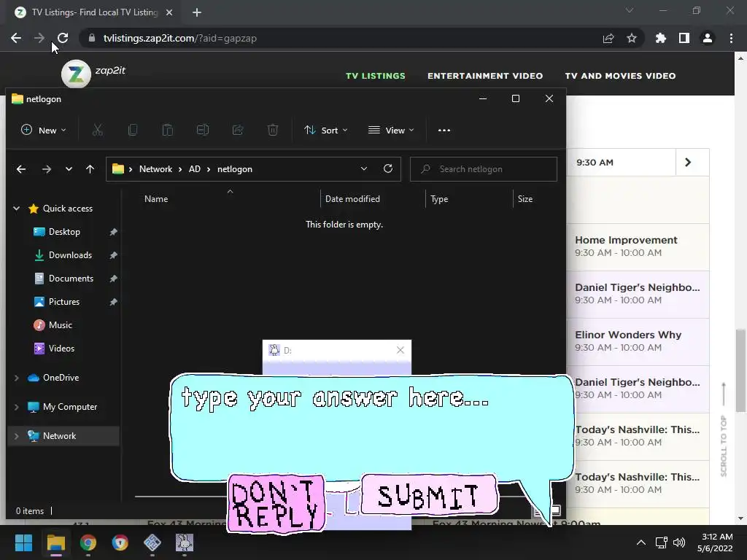Open Google Chrome from the taskbar

[88, 542]
